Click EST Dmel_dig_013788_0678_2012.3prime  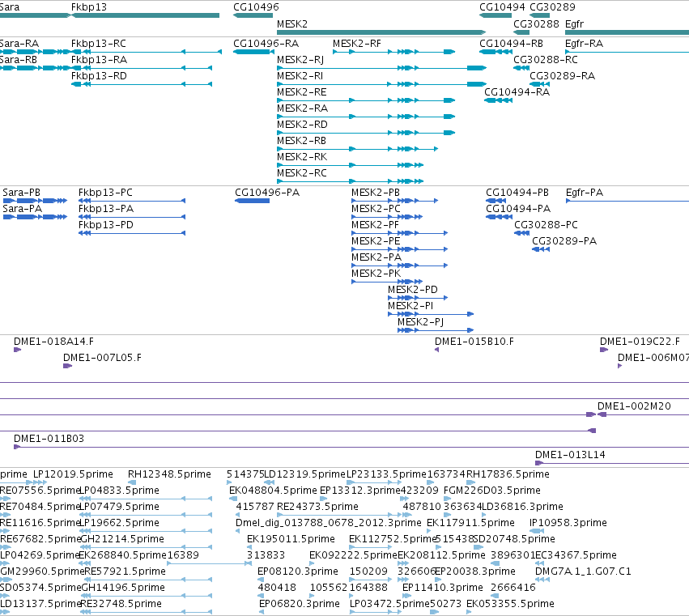point(328,523)
